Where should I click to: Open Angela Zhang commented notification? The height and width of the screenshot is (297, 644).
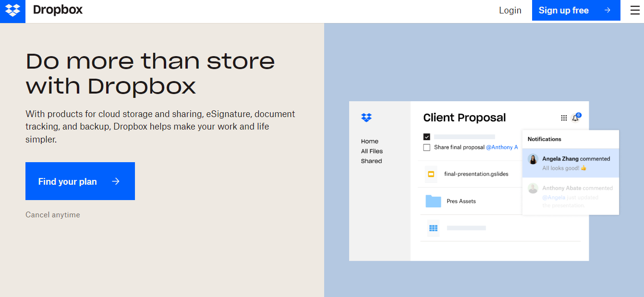571,163
